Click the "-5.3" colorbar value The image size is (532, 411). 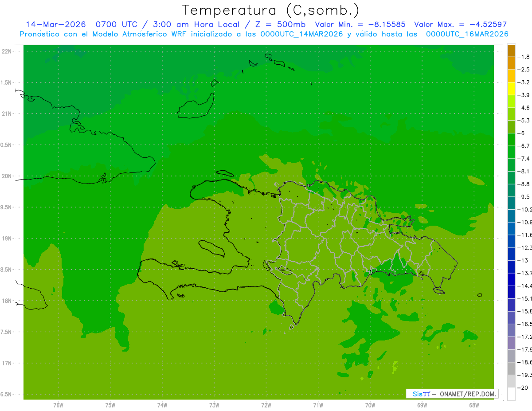point(524,120)
